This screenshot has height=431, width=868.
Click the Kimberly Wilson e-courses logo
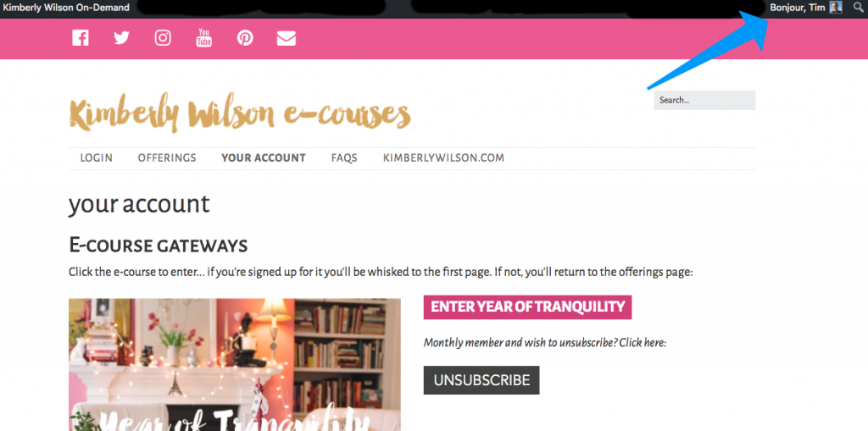coord(240,115)
